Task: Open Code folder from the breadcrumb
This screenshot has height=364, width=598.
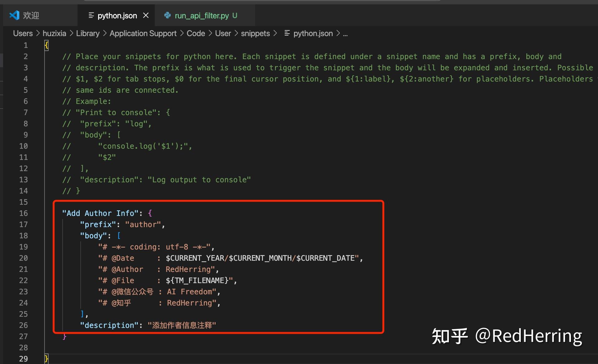Action: click(196, 33)
